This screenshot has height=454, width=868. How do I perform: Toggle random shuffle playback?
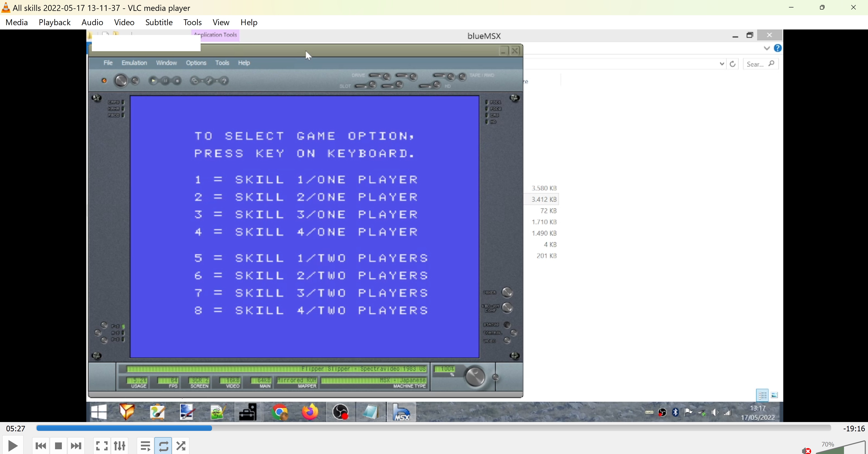pos(181,446)
